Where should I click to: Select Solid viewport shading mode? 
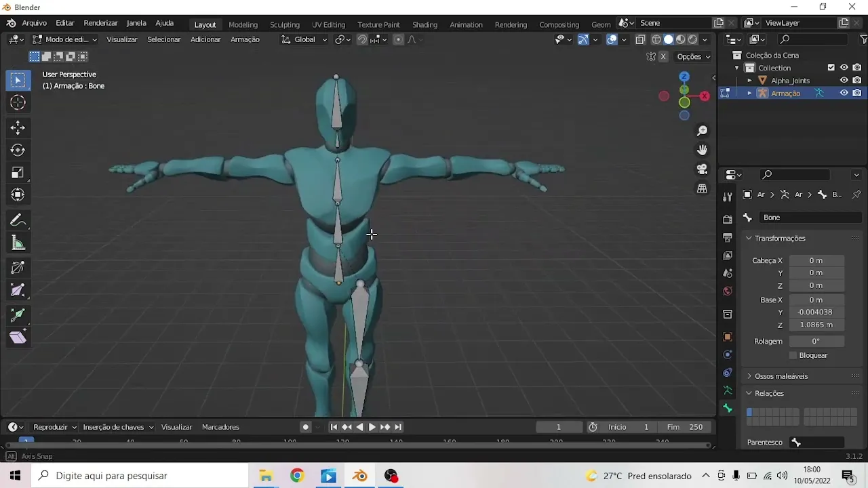point(668,39)
